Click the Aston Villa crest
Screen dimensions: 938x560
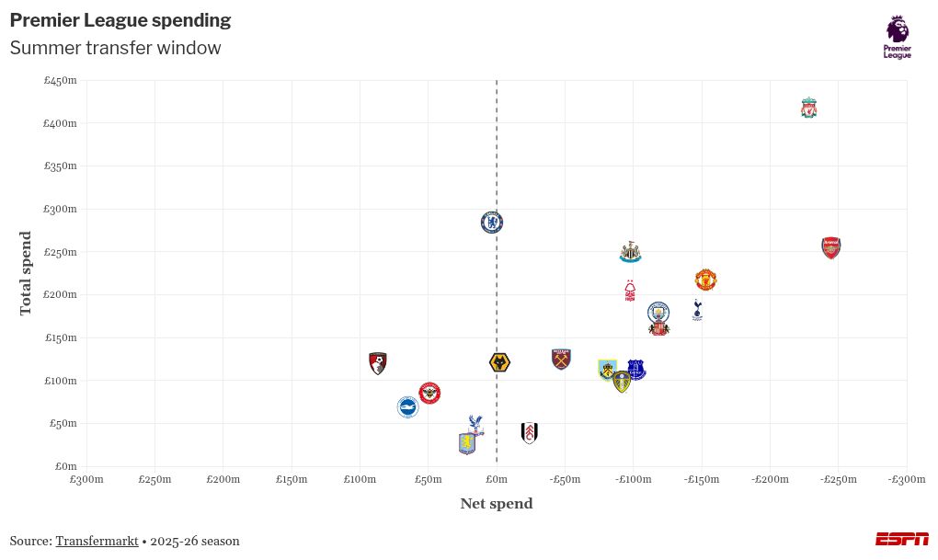pyautogui.click(x=468, y=443)
